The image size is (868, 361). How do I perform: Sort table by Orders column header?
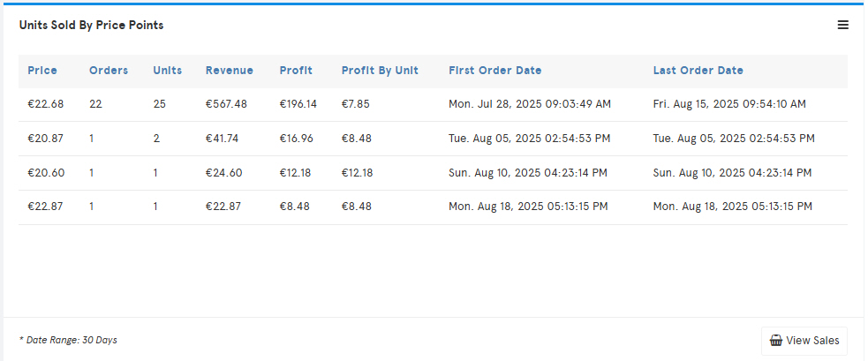[109, 71]
